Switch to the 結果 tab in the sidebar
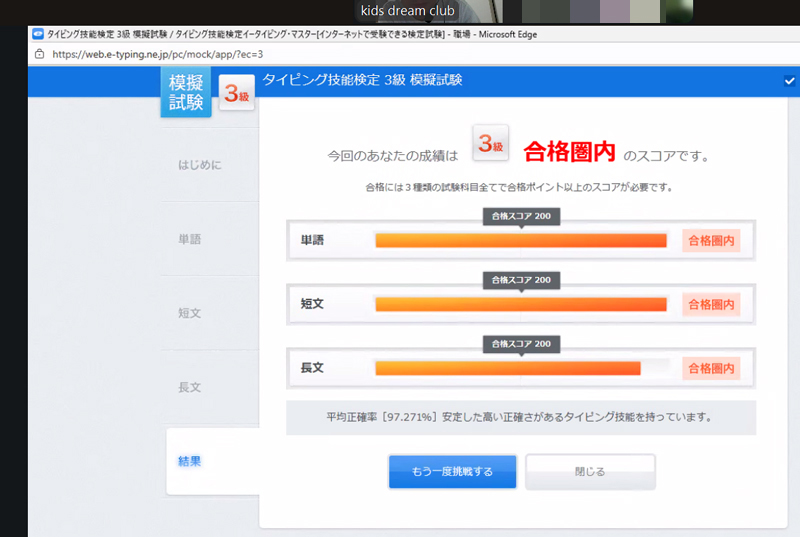Image resolution: width=800 pixels, height=537 pixels. click(189, 461)
